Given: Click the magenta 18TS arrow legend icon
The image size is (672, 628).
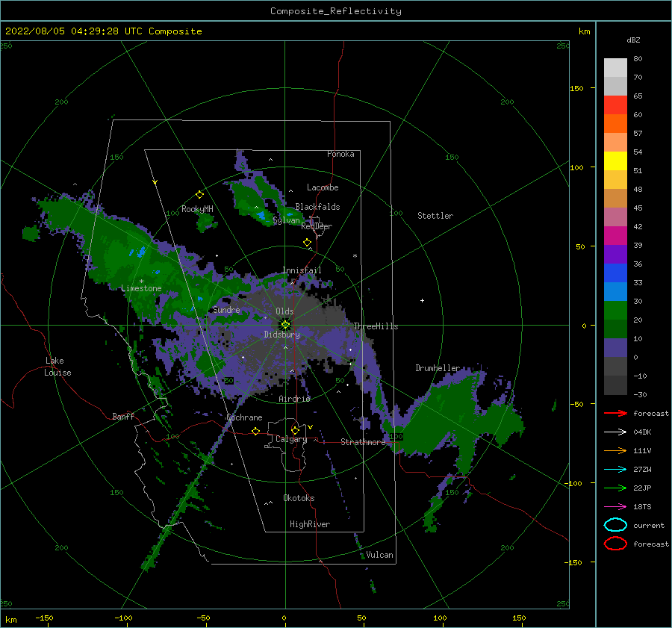Looking at the screenshot, I should click(x=615, y=507).
